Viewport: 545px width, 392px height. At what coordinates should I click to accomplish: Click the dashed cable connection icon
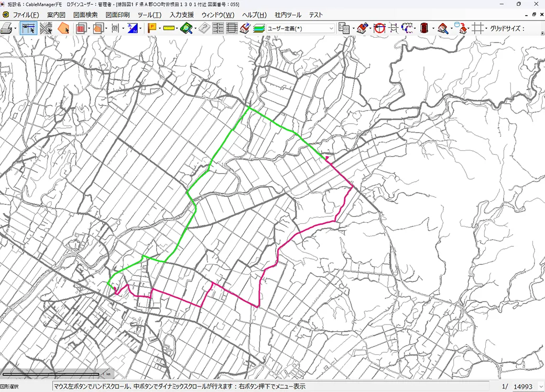coord(407,28)
